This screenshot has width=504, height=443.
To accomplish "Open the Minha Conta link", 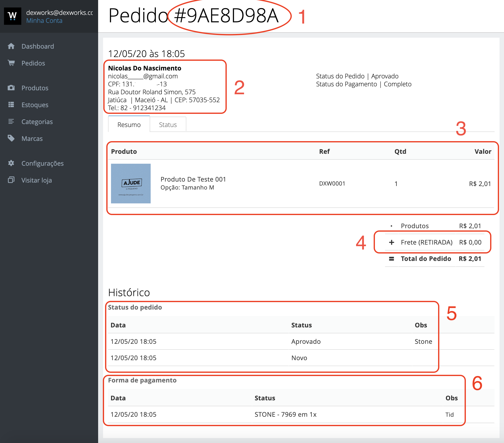I will tap(44, 21).
